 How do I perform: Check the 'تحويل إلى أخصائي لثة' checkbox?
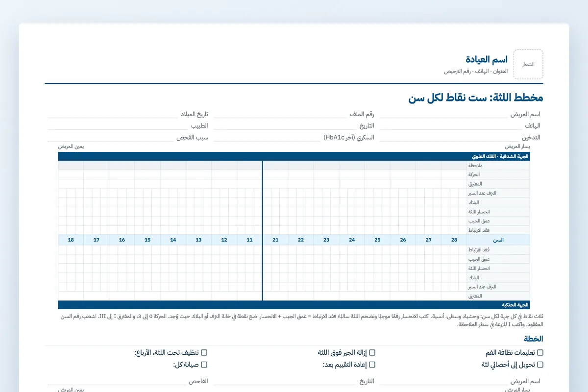[x=540, y=365]
